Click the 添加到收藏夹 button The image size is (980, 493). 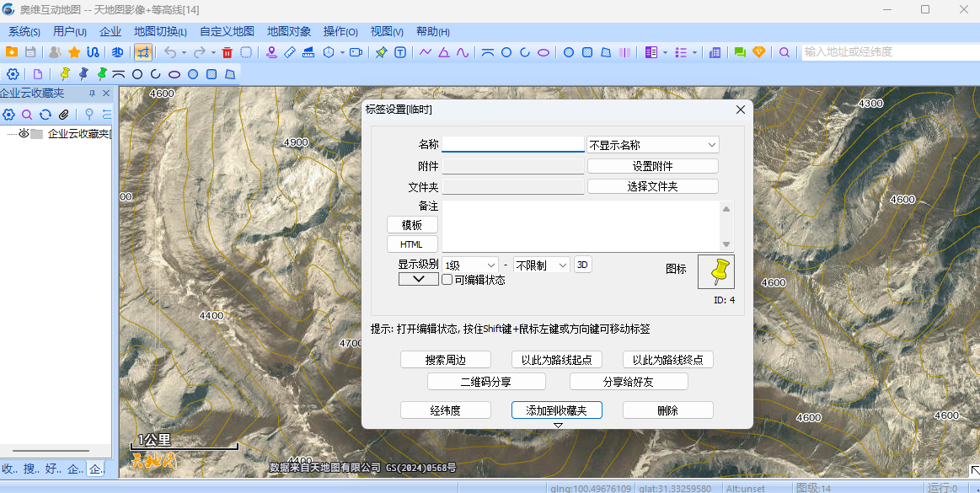point(556,410)
